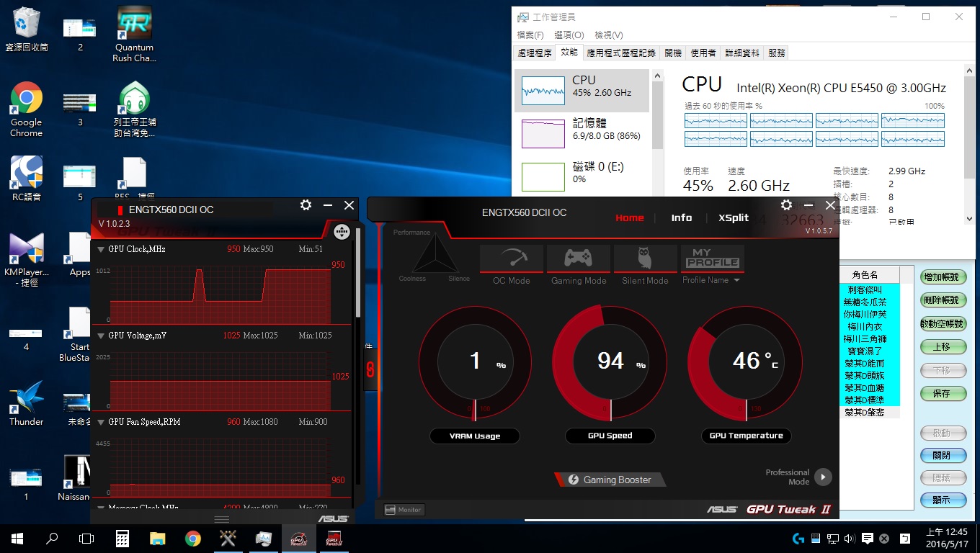Open GPU Tweak II settings gear

coord(786,205)
